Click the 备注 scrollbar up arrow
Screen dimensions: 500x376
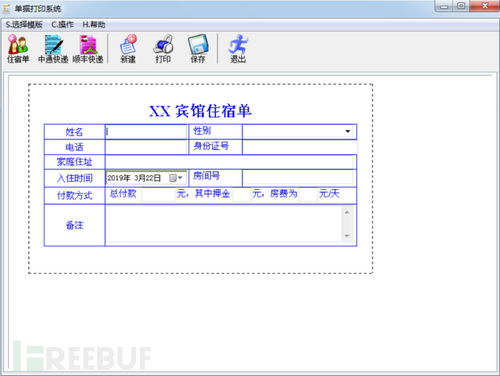pyautogui.click(x=347, y=212)
